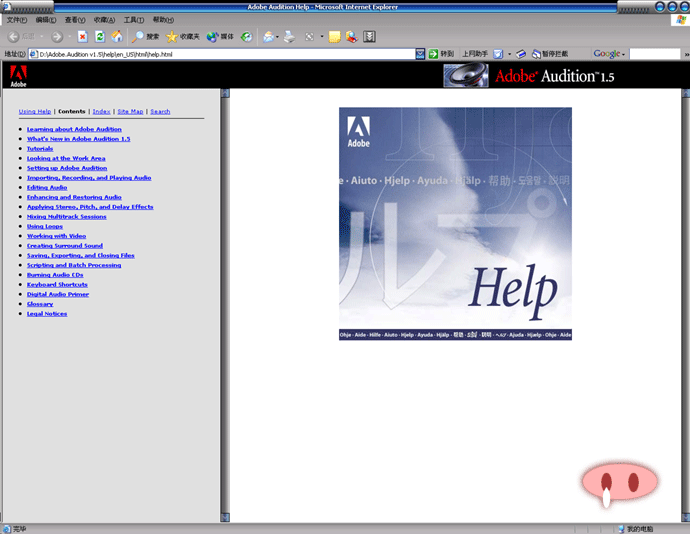
Task: Click the green Refresh page icon
Action: click(x=100, y=37)
